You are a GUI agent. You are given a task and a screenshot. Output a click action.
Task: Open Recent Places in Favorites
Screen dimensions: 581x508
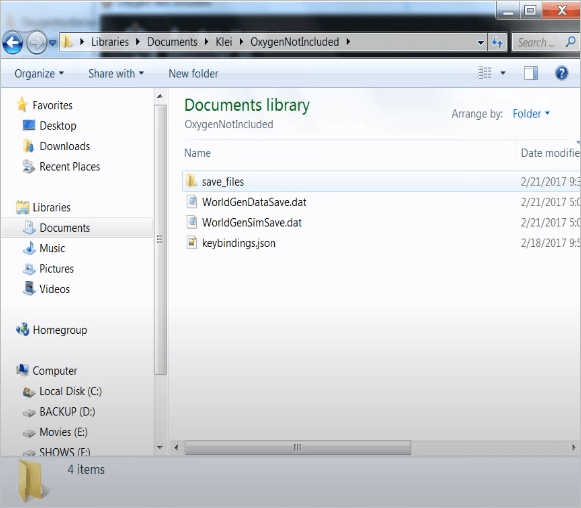[x=70, y=167]
